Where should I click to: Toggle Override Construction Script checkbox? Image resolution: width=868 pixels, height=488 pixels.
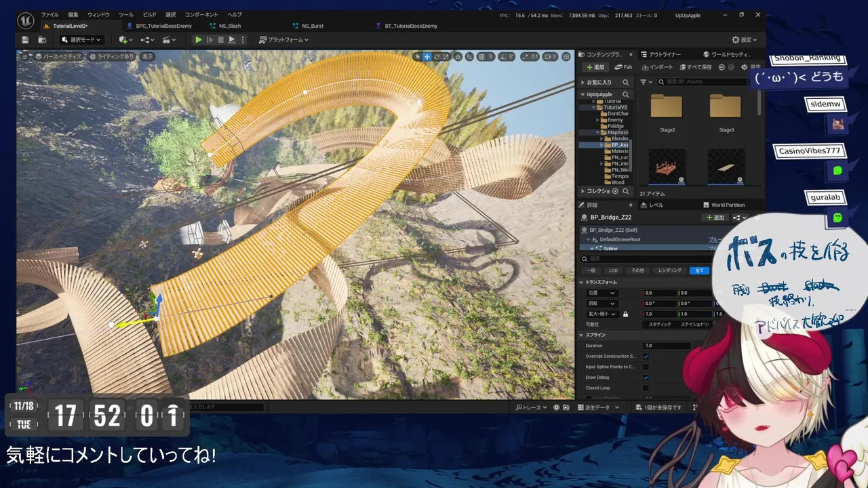click(646, 357)
